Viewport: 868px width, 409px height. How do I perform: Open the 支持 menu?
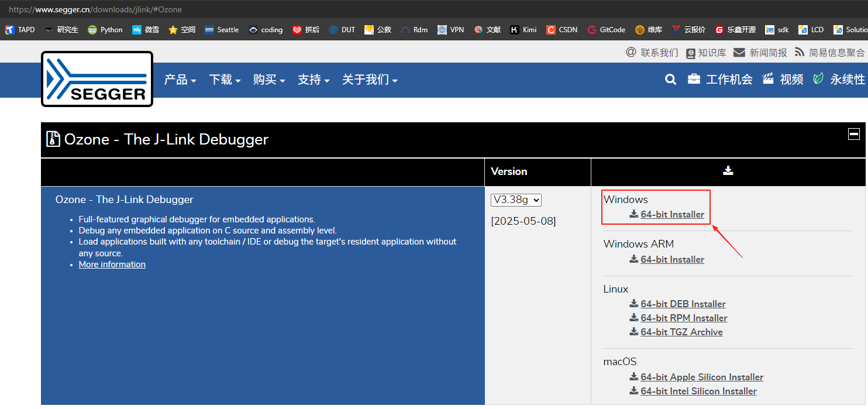(x=314, y=80)
